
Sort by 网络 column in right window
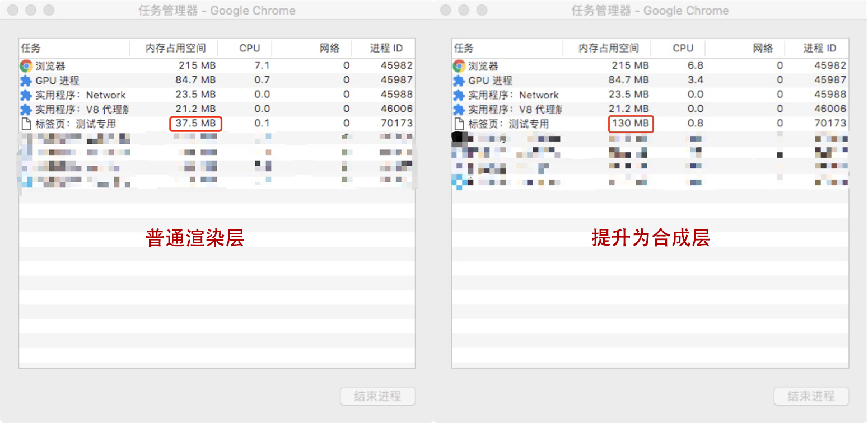click(746, 48)
